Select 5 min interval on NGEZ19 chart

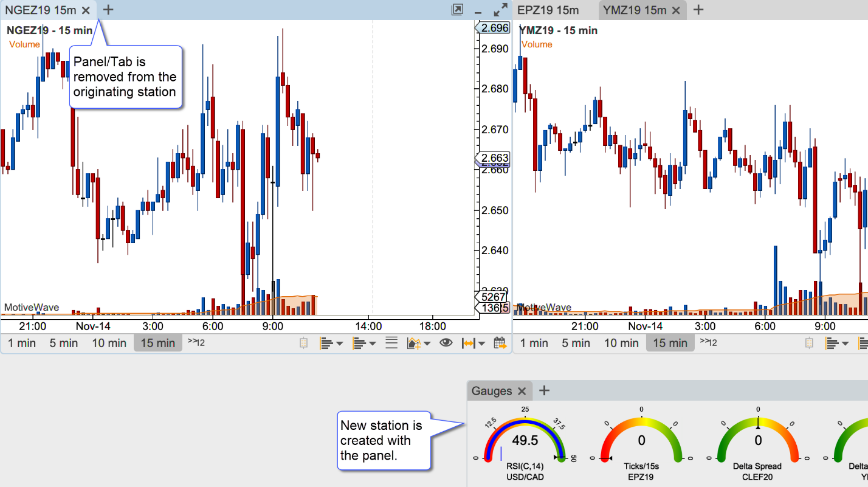[64, 343]
